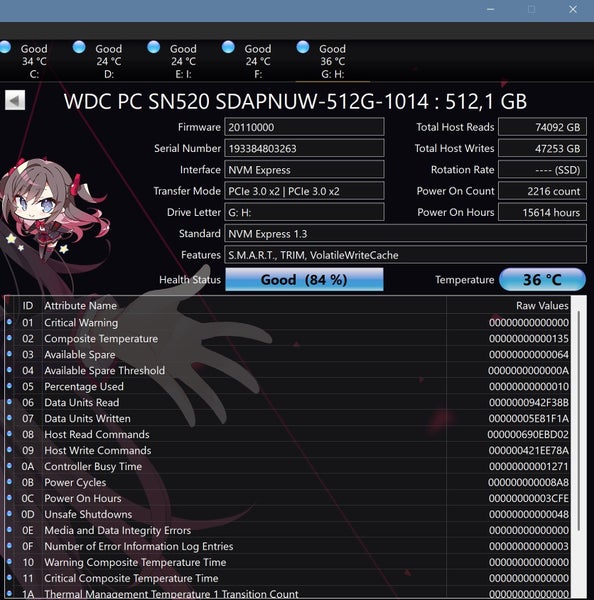Click the Raw Values column header
The image size is (594, 600).
pos(542,306)
